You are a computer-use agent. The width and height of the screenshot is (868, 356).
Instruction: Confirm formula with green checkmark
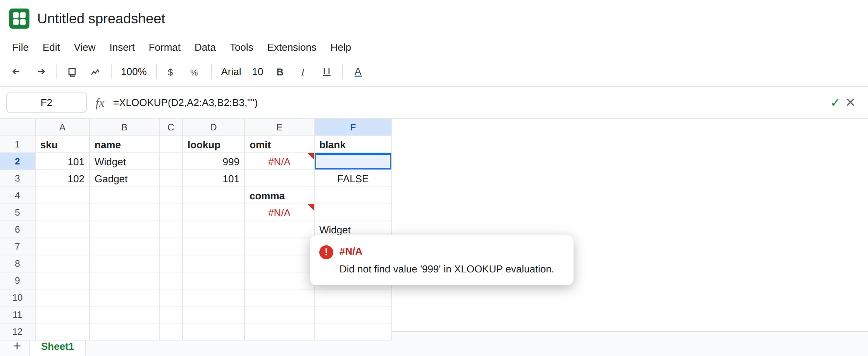(835, 103)
